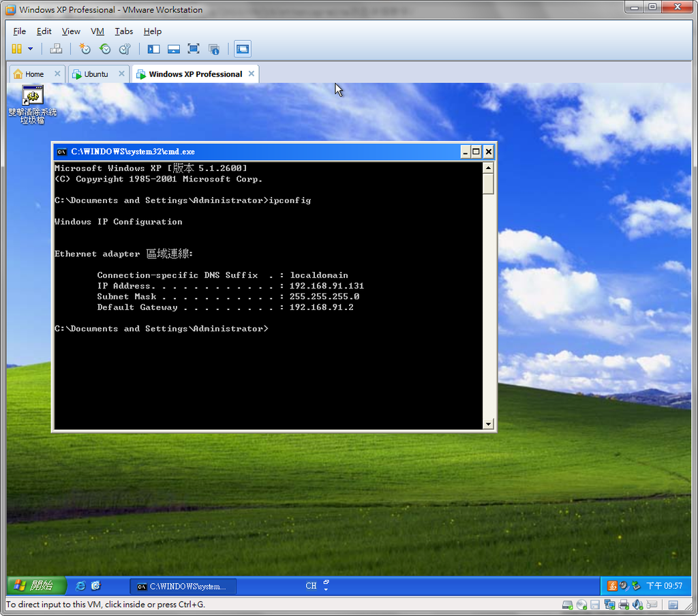698x616 pixels.
Task: Open the snapshot manager wrench icon
Action: coord(125,49)
